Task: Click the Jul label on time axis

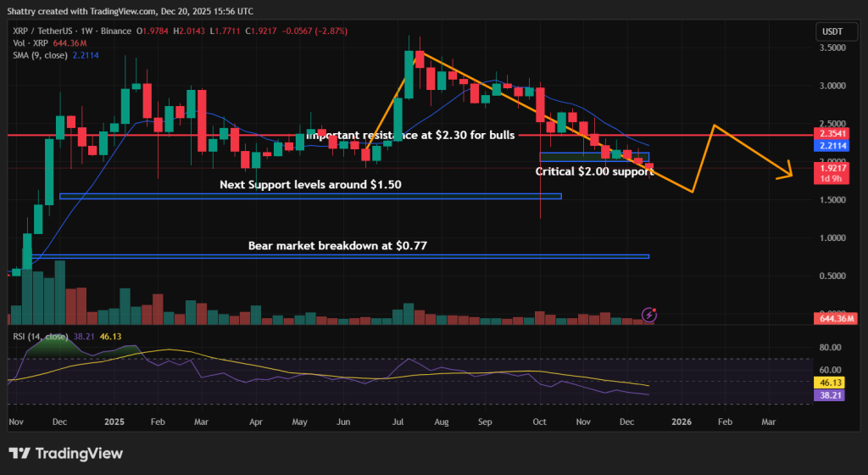Action: pos(395,421)
